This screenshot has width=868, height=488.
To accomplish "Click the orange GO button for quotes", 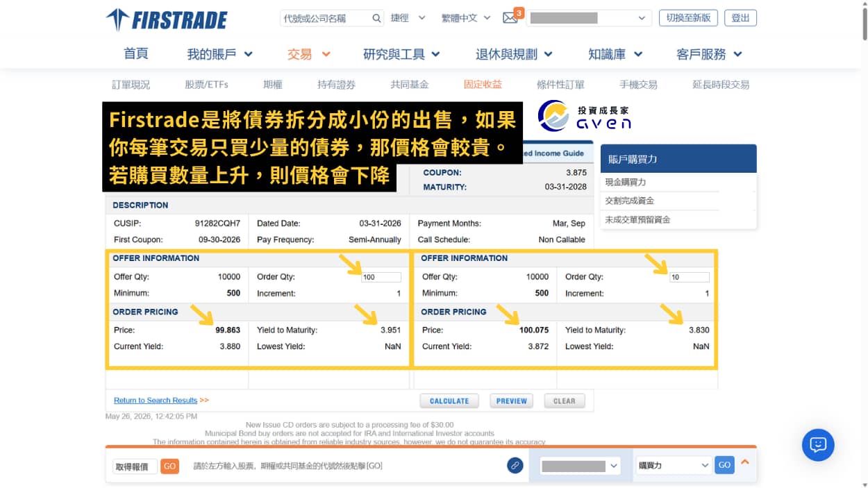I will 169,466.
